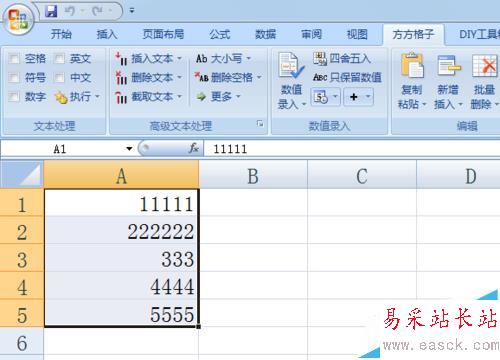The width and height of the screenshot is (500, 360).
Task: Open the 审阅 tab
Action: point(311,34)
